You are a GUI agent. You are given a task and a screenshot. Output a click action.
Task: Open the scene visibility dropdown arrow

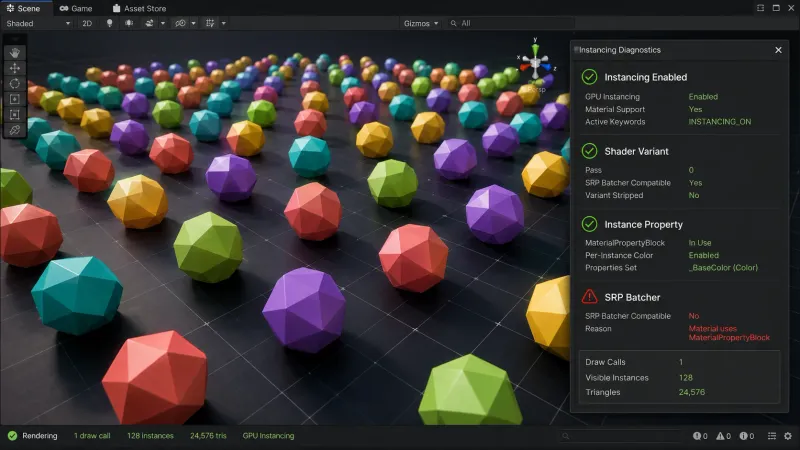tap(193, 23)
